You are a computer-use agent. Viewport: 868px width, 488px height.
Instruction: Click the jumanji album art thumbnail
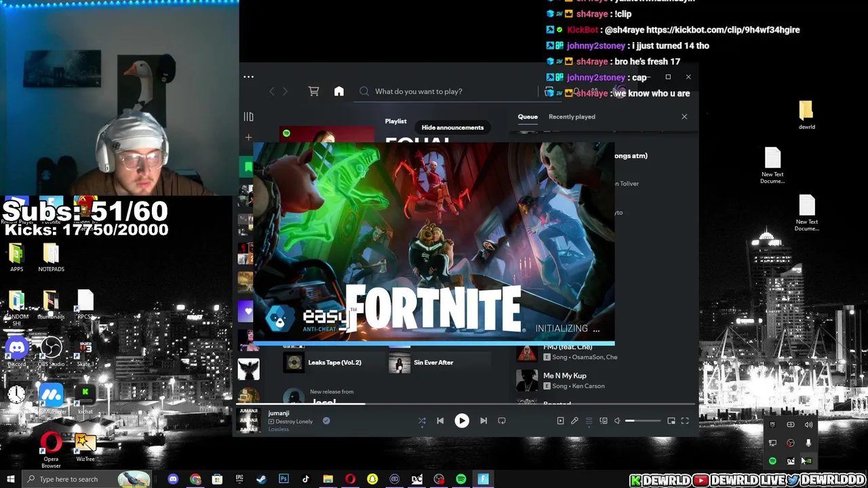click(x=249, y=420)
